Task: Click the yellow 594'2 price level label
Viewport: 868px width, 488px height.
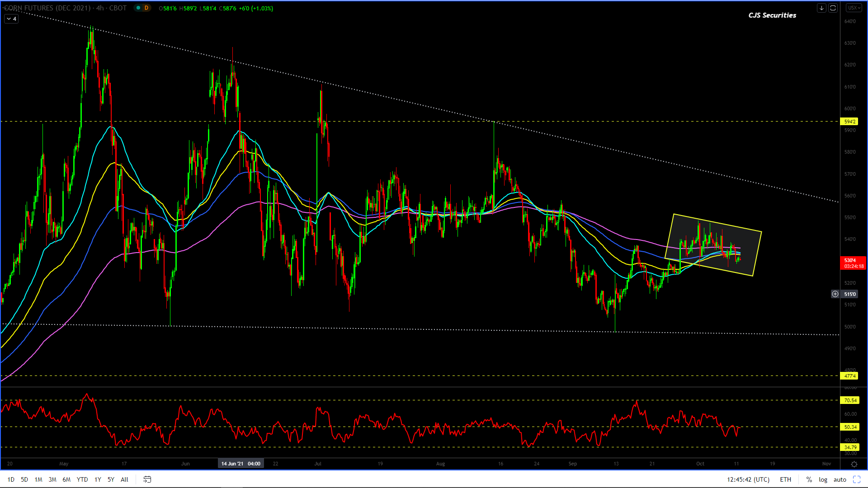Action: (849, 122)
